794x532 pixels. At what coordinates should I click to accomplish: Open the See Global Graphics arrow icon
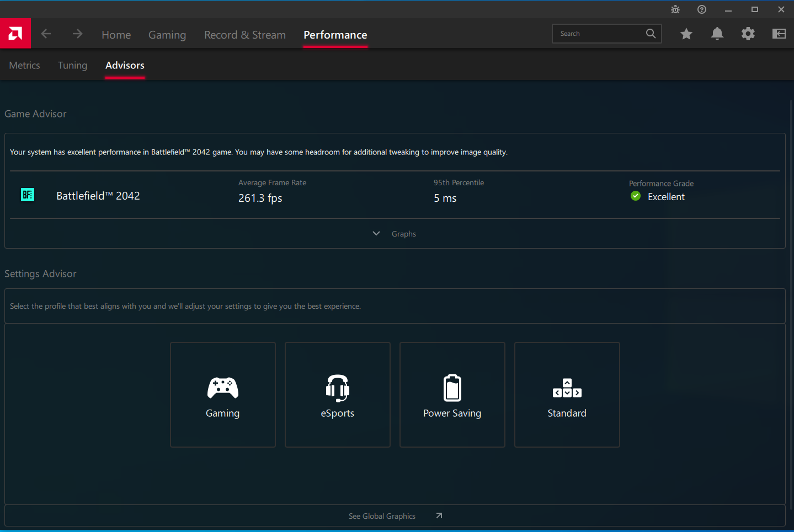coord(439,516)
